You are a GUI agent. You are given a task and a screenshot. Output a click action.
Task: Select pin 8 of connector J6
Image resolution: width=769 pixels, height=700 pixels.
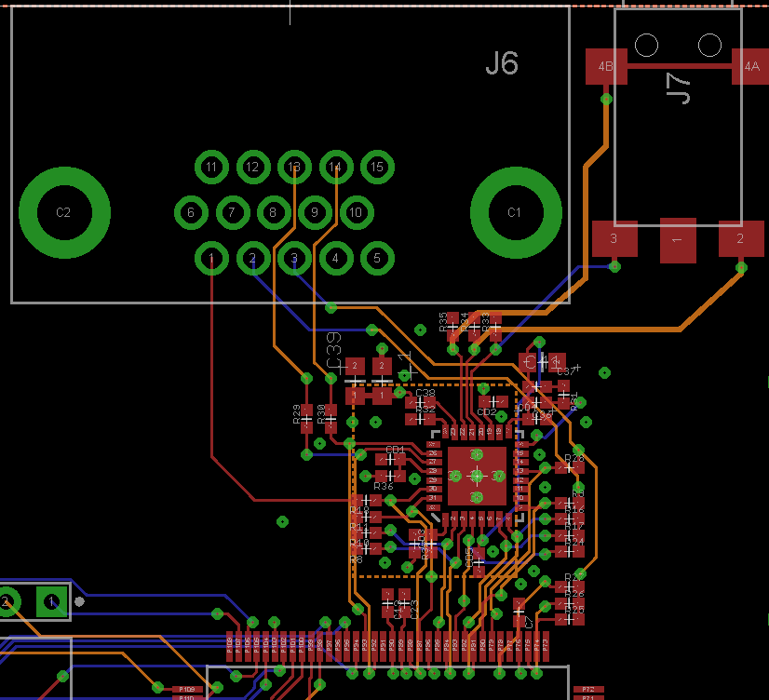[x=273, y=213]
